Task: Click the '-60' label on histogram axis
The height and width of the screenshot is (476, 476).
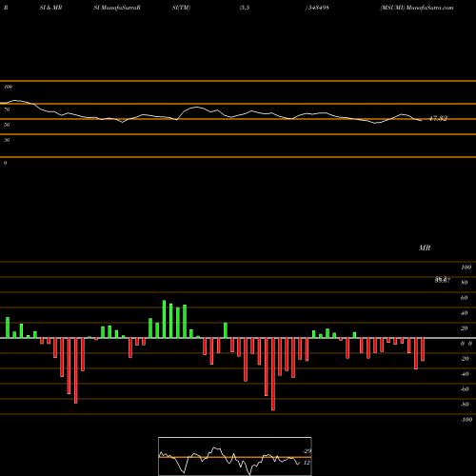Action: [465, 389]
